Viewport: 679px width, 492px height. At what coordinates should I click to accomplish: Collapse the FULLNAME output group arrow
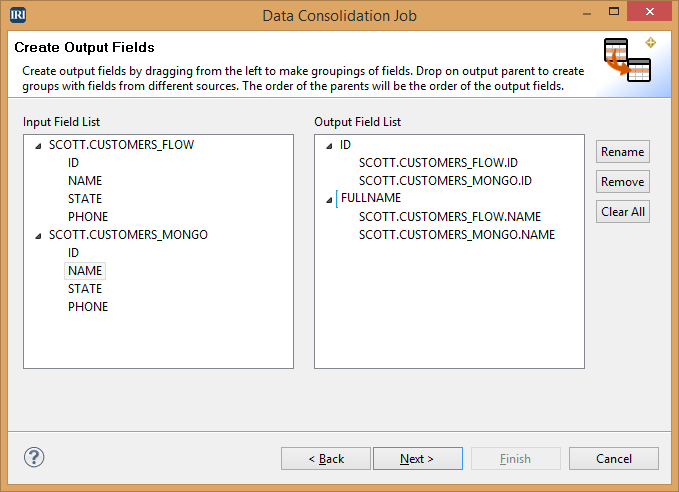[329, 200]
